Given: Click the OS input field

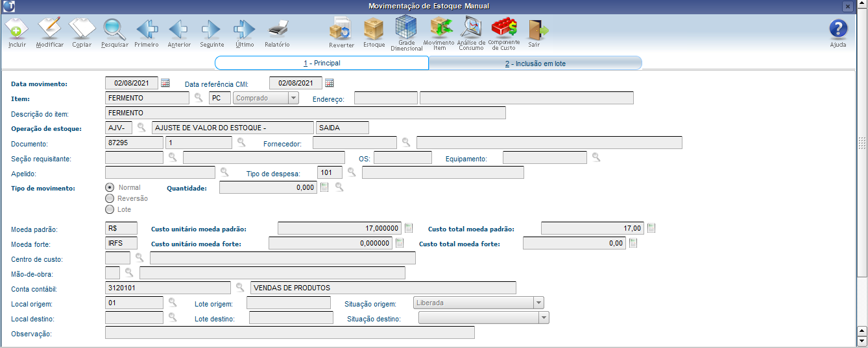Looking at the screenshot, I should point(403,157).
